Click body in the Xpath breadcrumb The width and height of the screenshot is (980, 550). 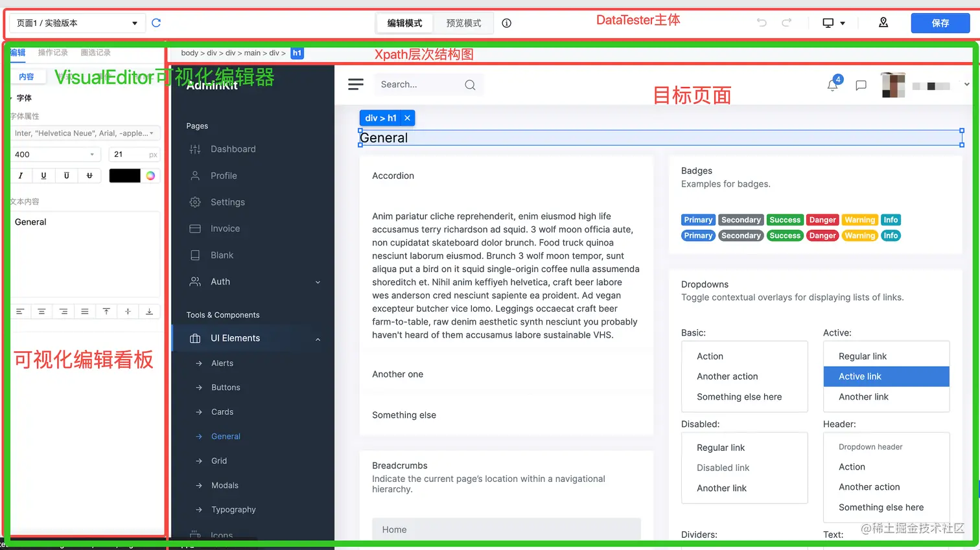coord(189,53)
